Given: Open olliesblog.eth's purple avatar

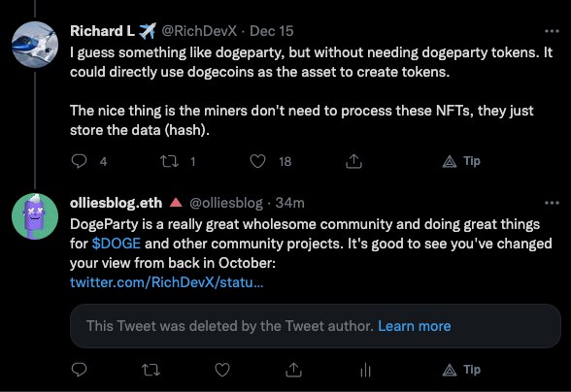Looking at the screenshot, I should point(35,216).
